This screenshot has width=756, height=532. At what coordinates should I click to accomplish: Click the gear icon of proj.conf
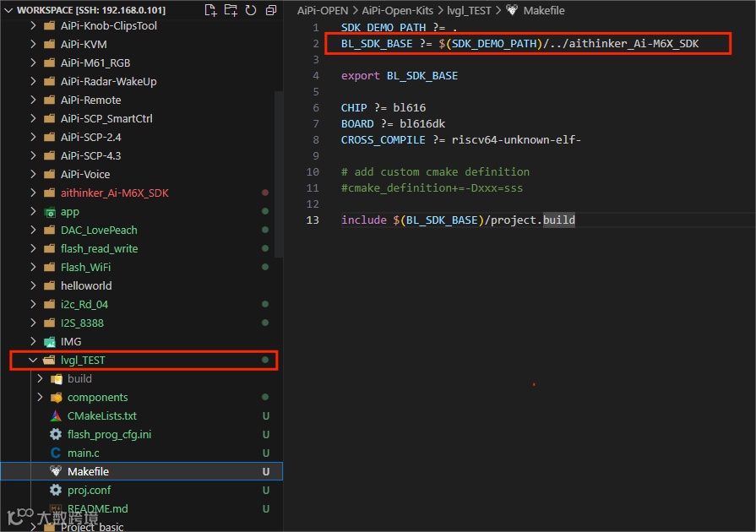tap(56, 490)
